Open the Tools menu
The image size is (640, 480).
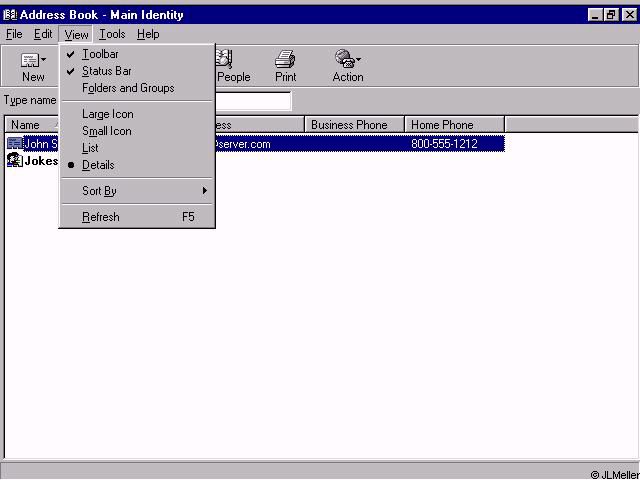click(x=112, y=34)
